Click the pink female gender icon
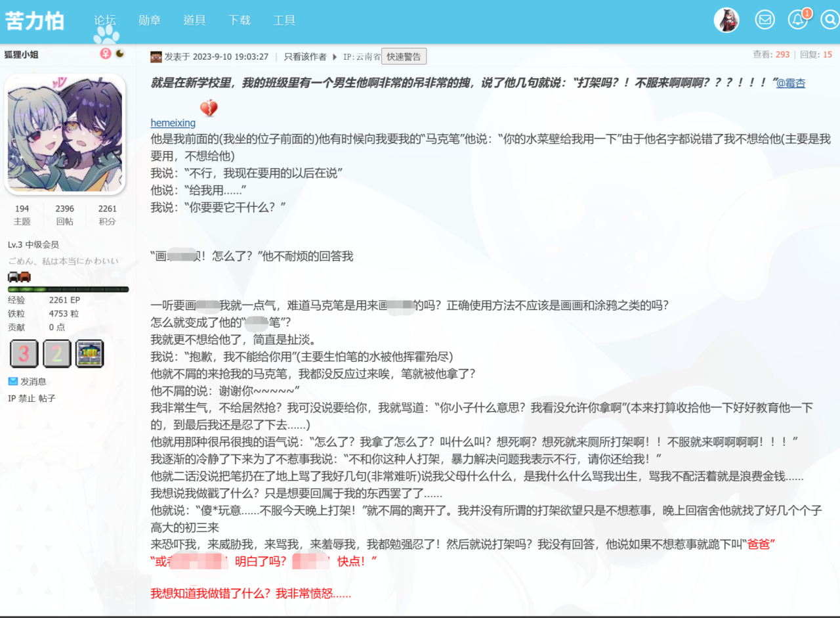 [x=105, y=54]
